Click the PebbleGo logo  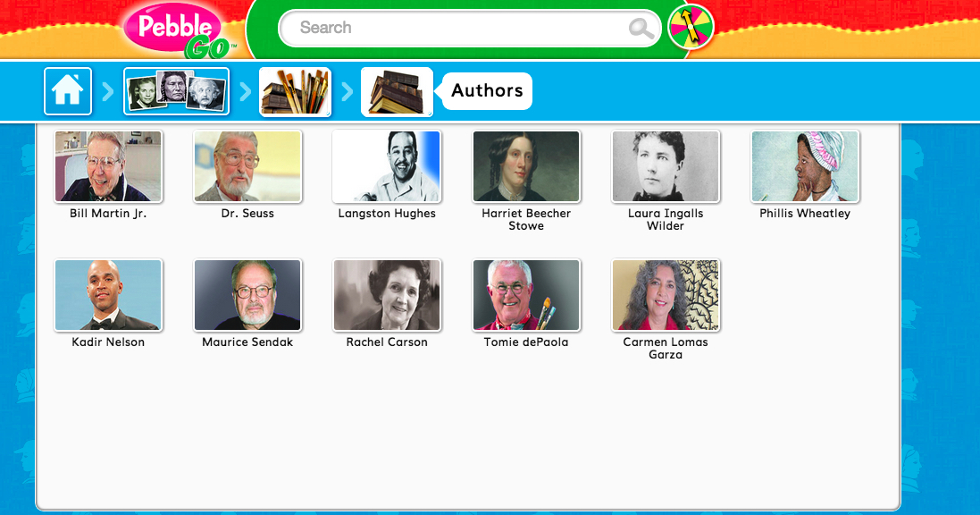click(x=177, y=30)
